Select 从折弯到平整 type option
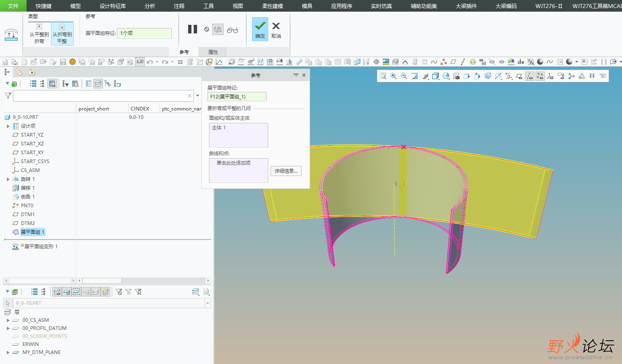Screen dimensions: 622x364 coord(62,33)
